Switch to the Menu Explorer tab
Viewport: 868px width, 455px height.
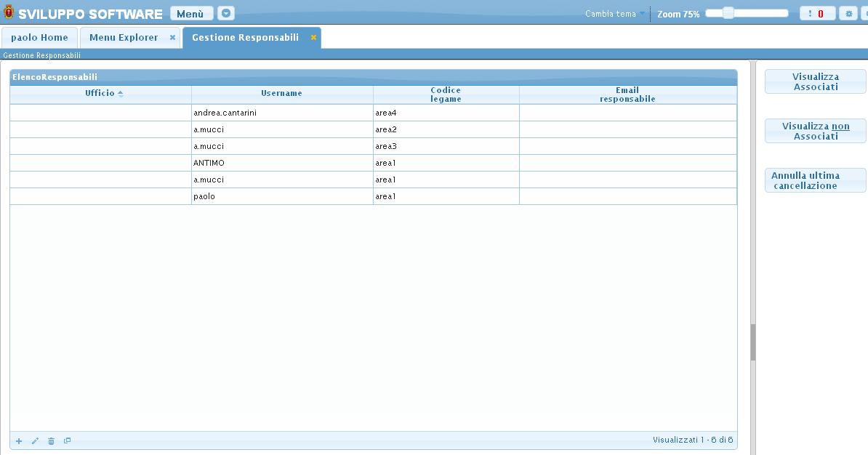(124, 38)
